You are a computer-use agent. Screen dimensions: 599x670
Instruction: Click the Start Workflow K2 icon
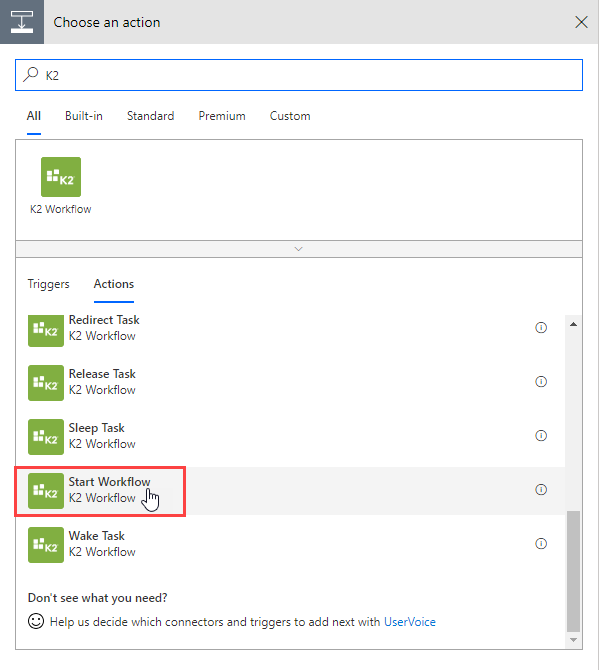pos(46,491)
